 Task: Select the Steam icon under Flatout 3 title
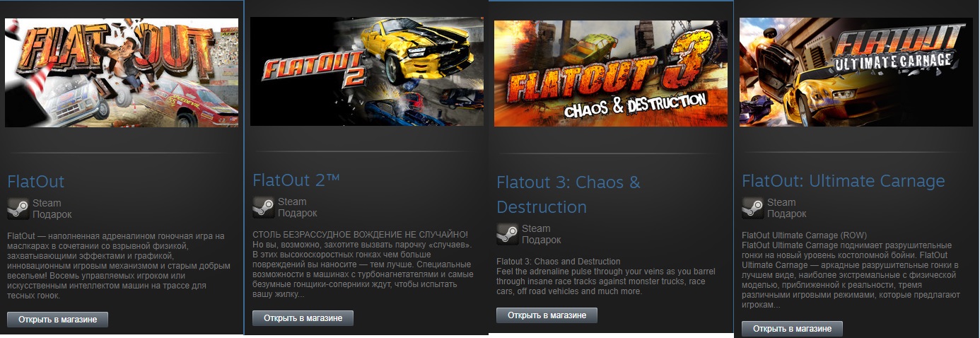[x=508, y=234]
